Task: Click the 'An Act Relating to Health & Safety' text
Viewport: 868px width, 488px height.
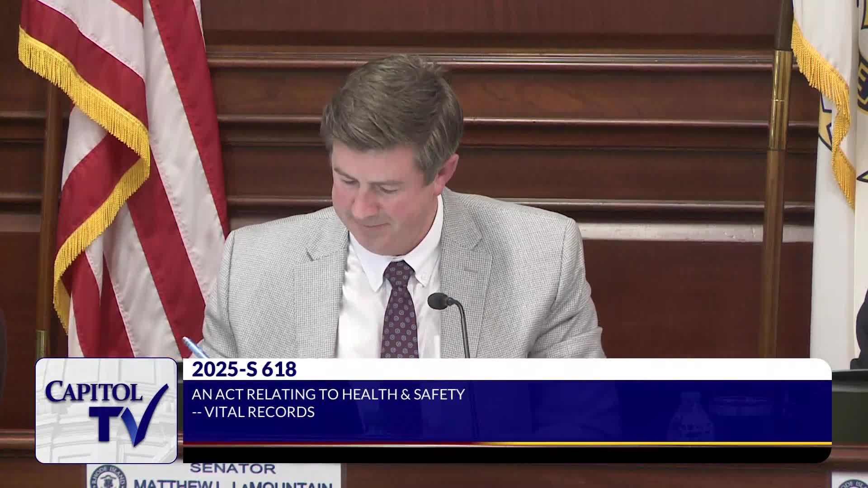Action: tap(328, 394)
